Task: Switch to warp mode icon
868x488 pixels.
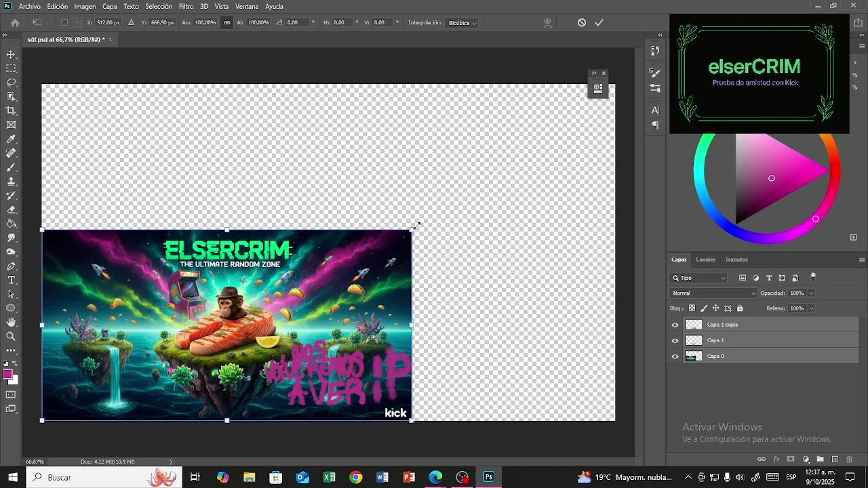Action: [x=548, y=22]
